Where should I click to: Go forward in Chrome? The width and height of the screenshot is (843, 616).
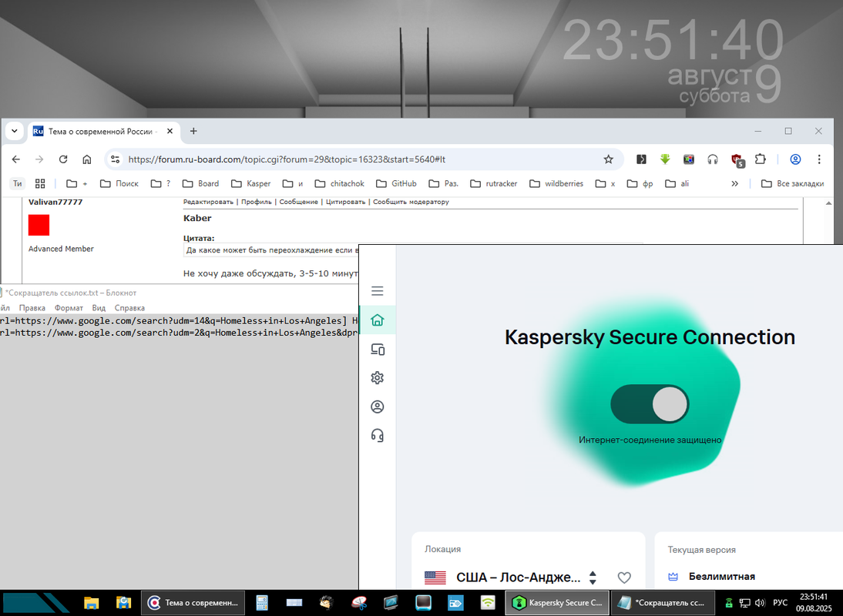tap(39, 159)
